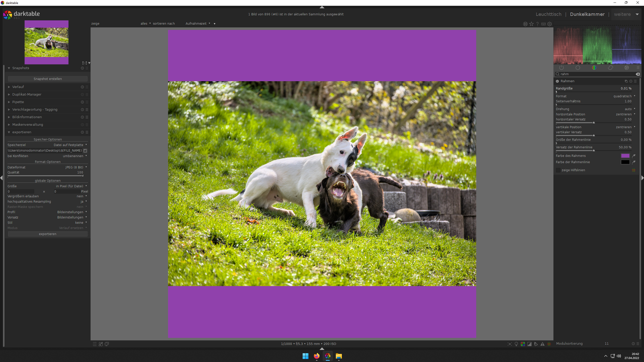Viewport: 644px width, 362px height.
Task: Open Firefox from the taskbar
Action: click(x=316, y=356)
